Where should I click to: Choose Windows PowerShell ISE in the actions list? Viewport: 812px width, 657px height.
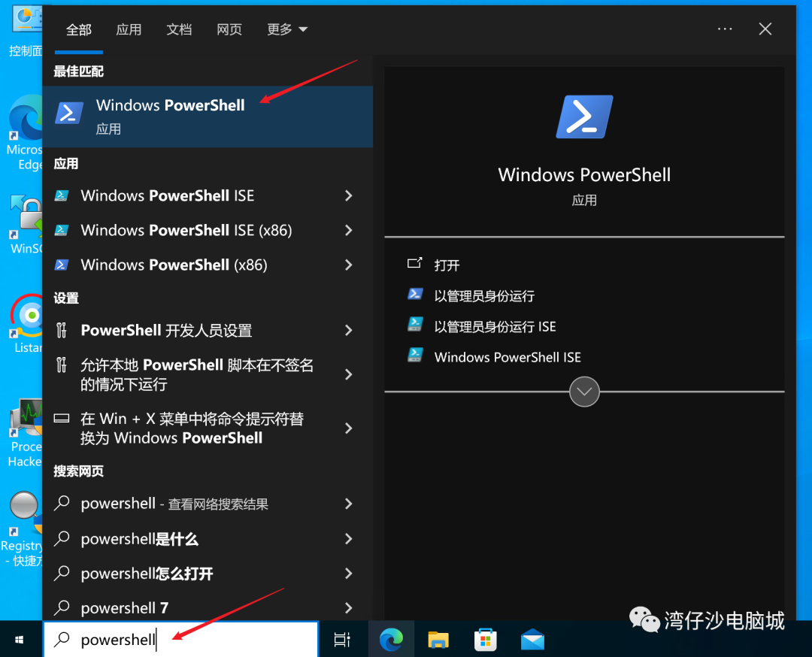tap(507, 357)
